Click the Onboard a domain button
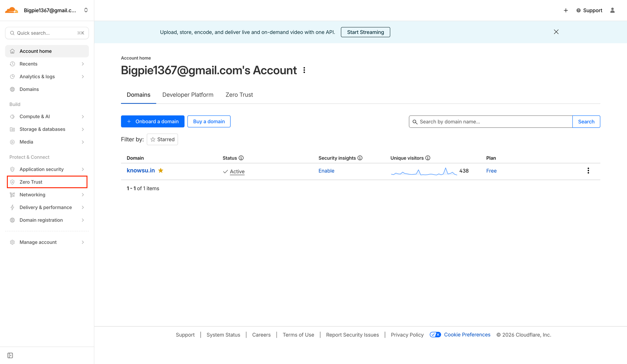 point(153,121)
